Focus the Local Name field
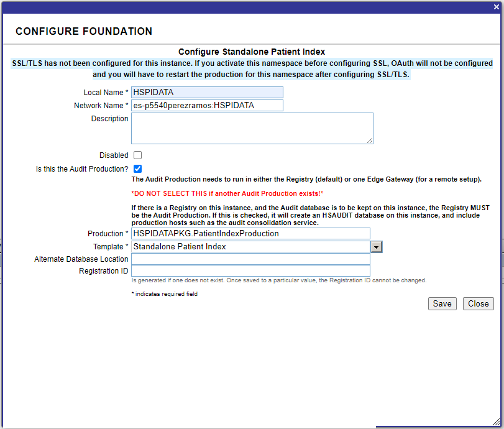 (207, 93)
